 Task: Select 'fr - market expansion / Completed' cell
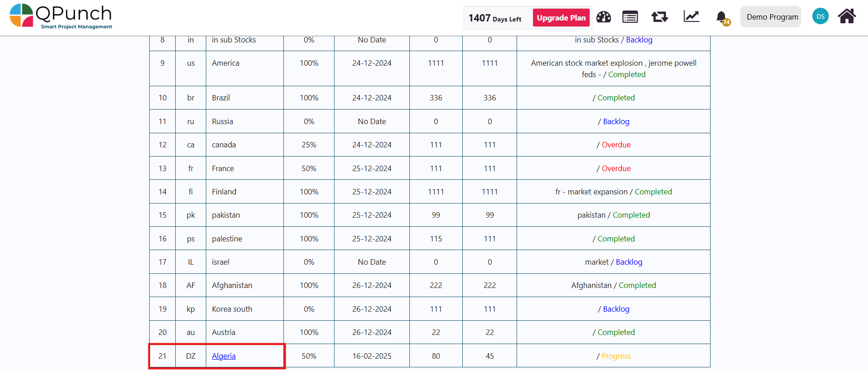pos(613,192)
